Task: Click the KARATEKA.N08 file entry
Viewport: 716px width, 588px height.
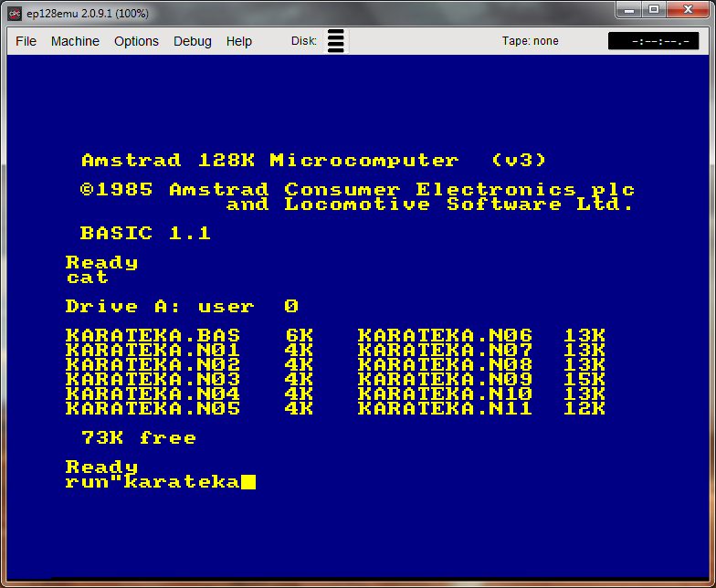Action: click(x=446, y=365)
